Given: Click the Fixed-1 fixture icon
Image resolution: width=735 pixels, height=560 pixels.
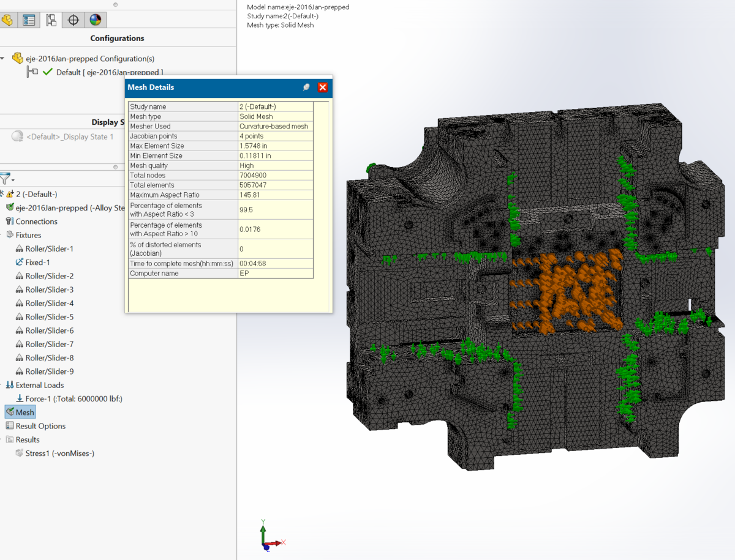Looking at the screenshot, I should pyautogui.click(x=20, y=262).
